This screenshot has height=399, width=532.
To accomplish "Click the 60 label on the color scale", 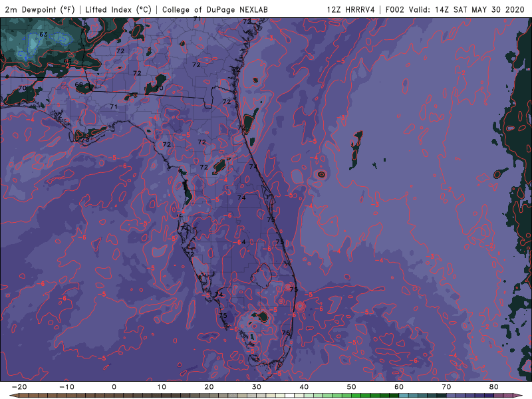I will (399, 387).
